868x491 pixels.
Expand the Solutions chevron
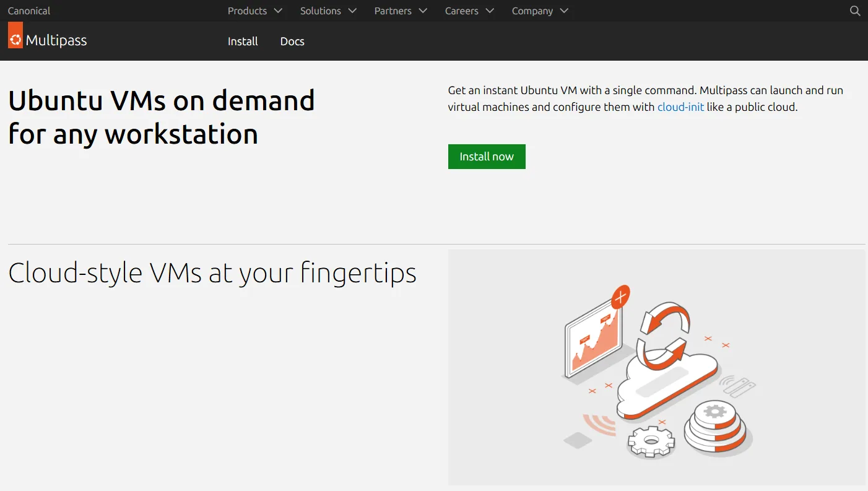[x=352, y=11]
